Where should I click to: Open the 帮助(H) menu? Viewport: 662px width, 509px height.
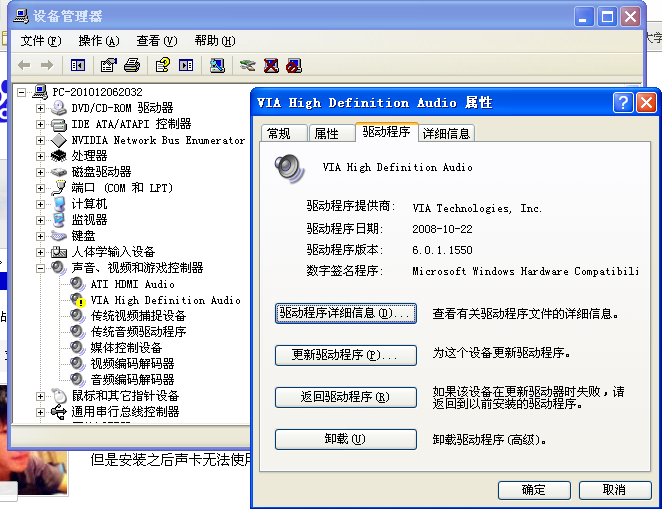click(x=215, y=41)
